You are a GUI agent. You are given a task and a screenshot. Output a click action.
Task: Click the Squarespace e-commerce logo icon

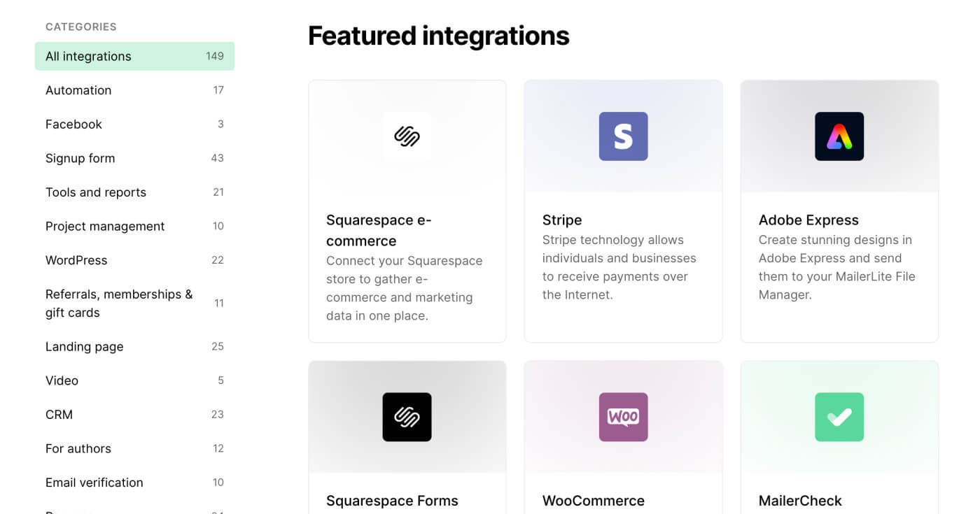click(x=407, y=136)
